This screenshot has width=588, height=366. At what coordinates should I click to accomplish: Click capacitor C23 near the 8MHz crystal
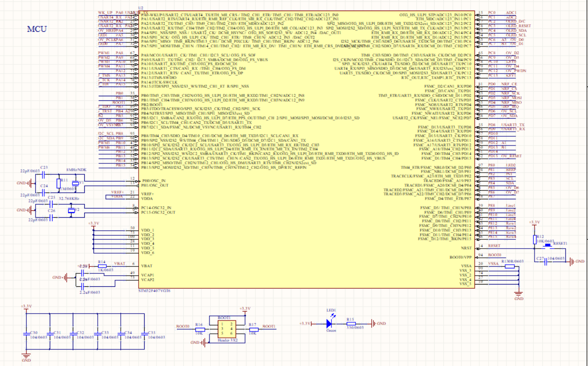(44, 174)
